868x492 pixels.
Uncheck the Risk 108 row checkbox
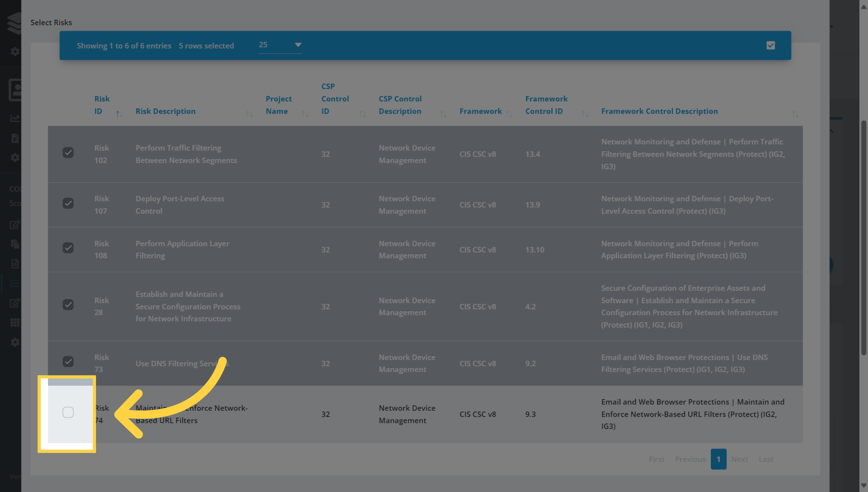pyautogui.click(x=68, y=248)
